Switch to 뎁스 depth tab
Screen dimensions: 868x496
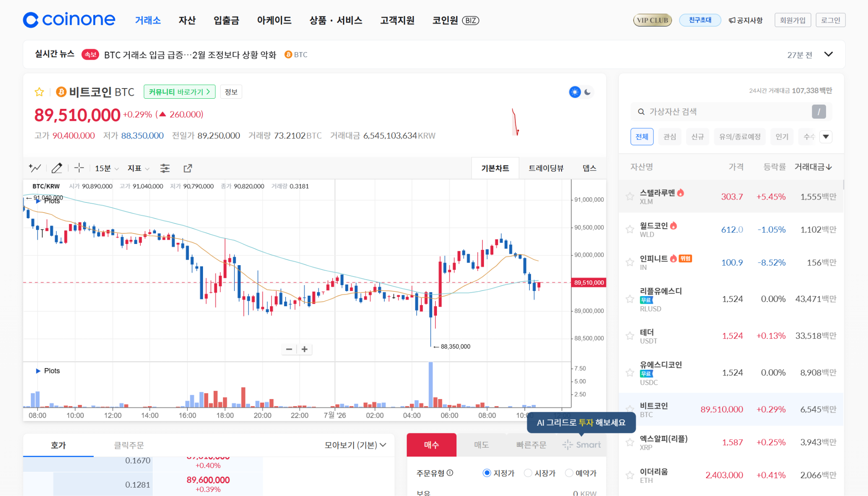click(x=589, y=168)
